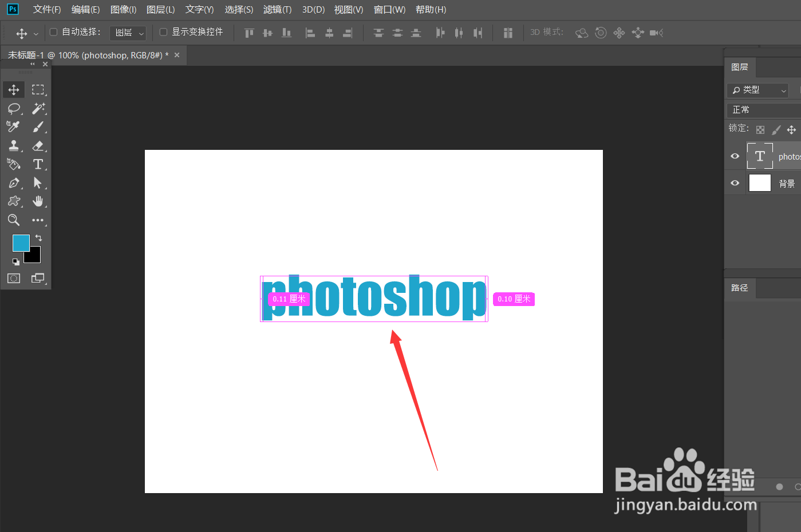Image resolution: width=801 pixels, height=532 pixels.
Task: Click distribute top edges icon
Action: point(378,33)
